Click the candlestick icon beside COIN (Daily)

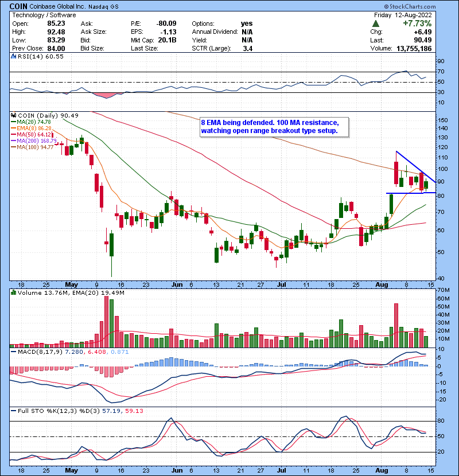(x=13, y=115)
